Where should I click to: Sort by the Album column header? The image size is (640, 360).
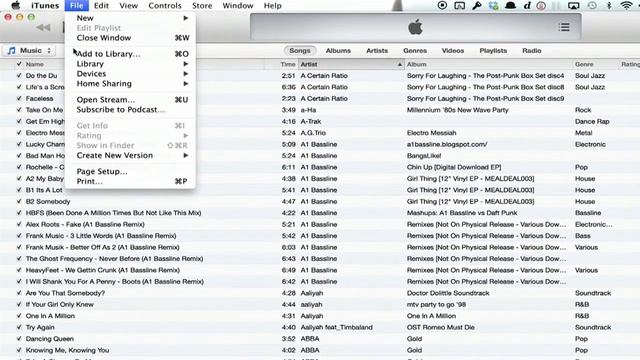pos(488,64)
